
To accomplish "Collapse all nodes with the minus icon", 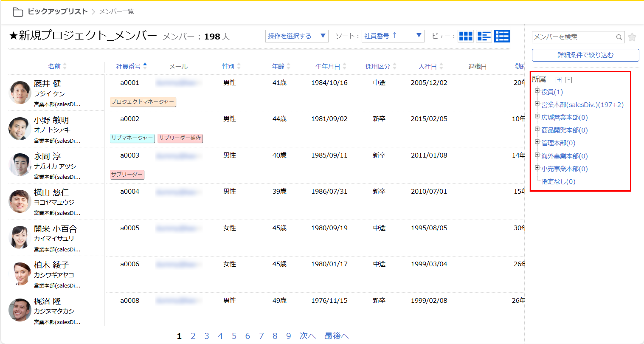I will point(568,80).
